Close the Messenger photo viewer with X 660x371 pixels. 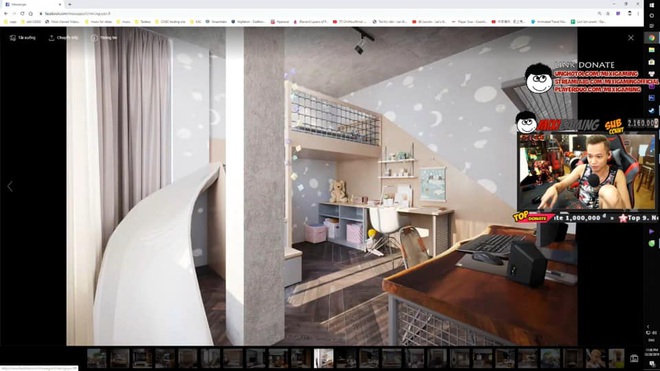(x=631, y=38)
